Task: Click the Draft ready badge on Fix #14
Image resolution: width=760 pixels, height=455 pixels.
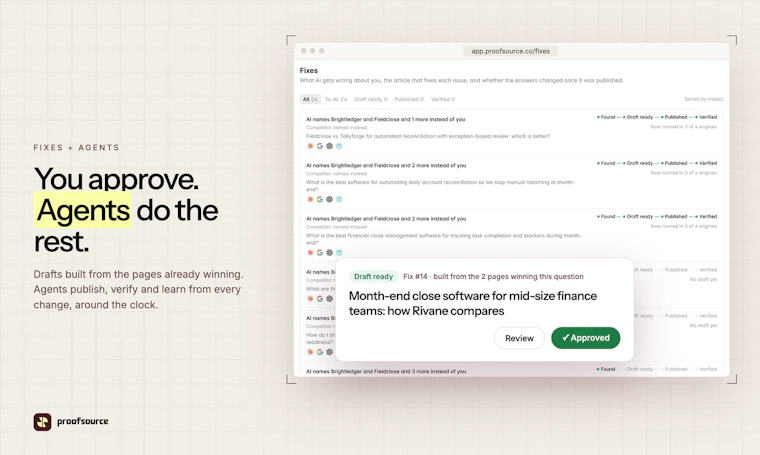Action: (373, 277)
